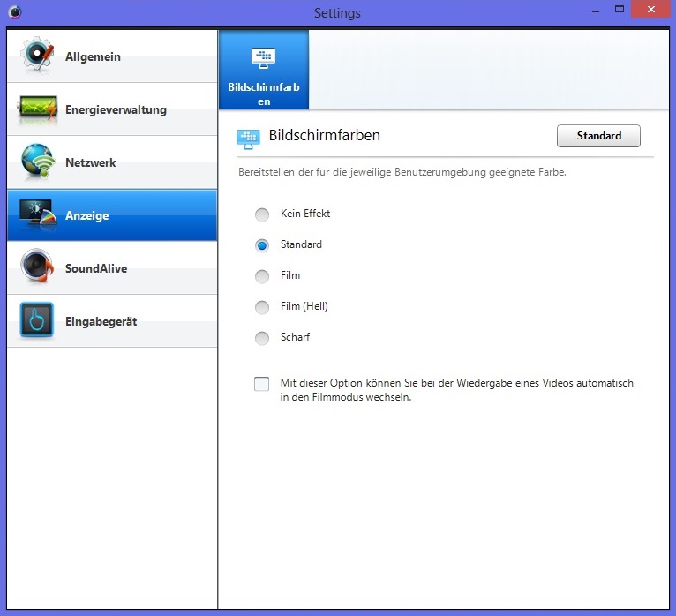Select the Standard radio button
Screen dimensions: 676x616
262,245
